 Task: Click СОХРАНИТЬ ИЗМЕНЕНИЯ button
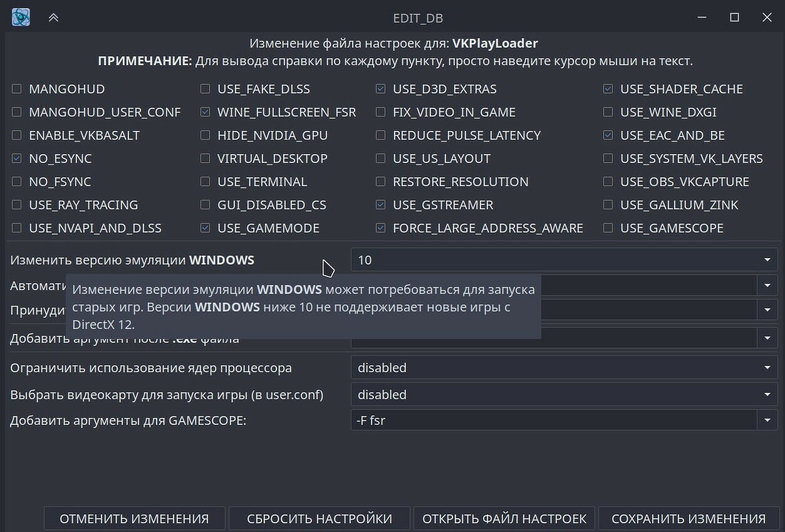pos(689,519)
